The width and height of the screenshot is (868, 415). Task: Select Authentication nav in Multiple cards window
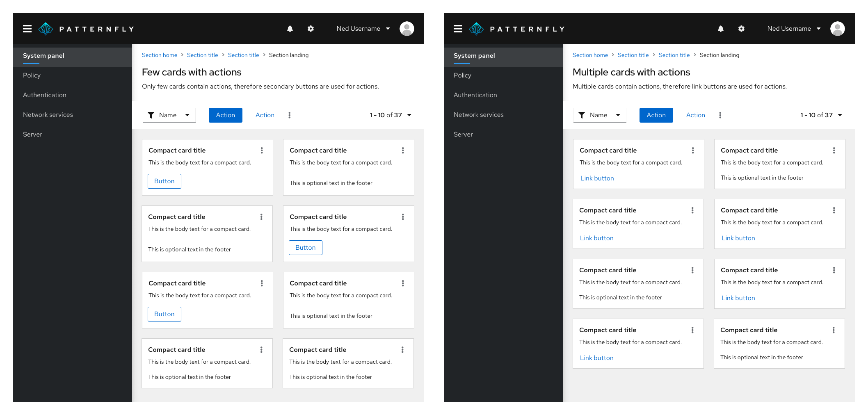pyautogui.click(x=503, y=95)
